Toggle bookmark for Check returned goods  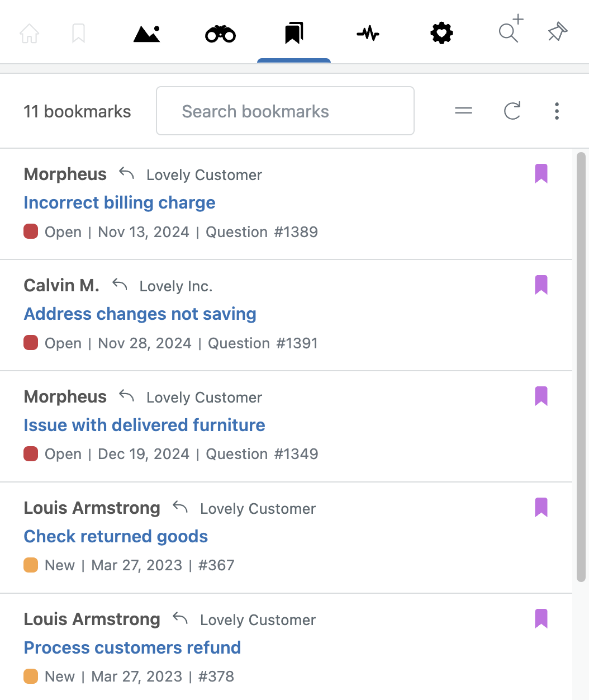(x=541, y=508)
